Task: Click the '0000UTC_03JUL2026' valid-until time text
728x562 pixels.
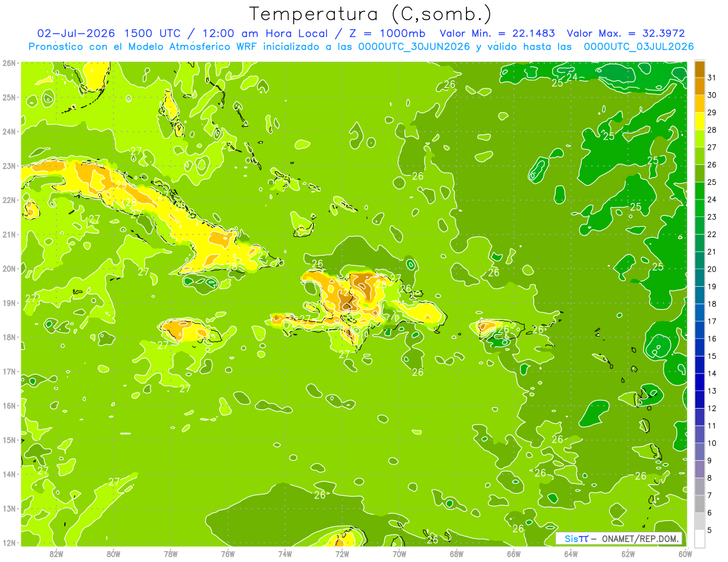Action: coord(639,47)
